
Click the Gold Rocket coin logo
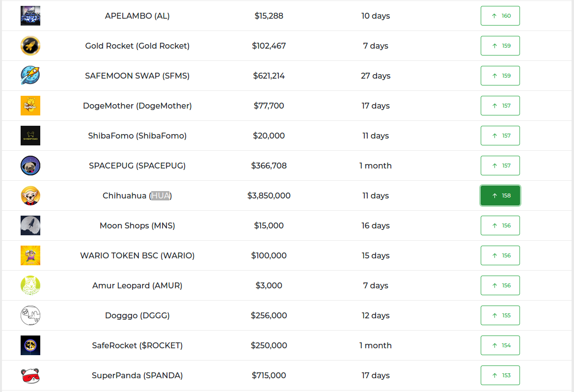[x=30, y=46]
